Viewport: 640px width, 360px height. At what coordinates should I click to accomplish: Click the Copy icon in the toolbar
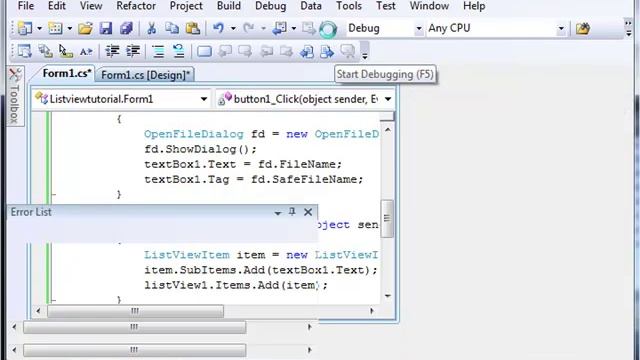click(172, 28)
